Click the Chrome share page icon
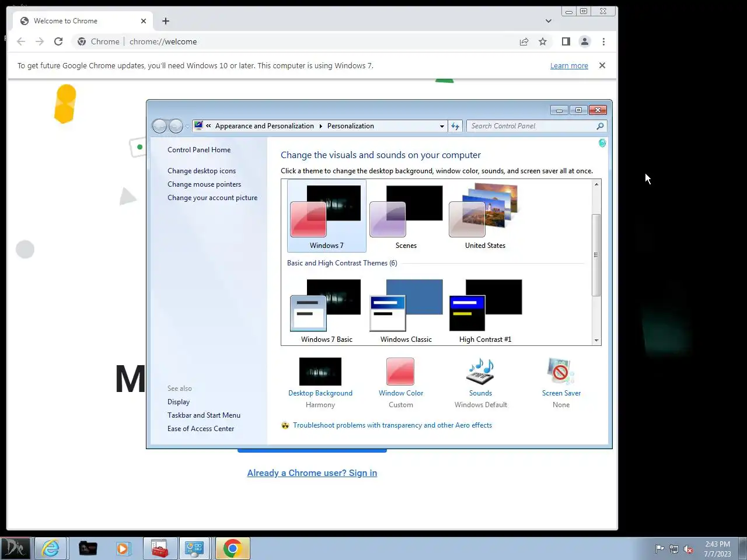Viewport: 747px width, 560px height. click(x=524, y=41)
